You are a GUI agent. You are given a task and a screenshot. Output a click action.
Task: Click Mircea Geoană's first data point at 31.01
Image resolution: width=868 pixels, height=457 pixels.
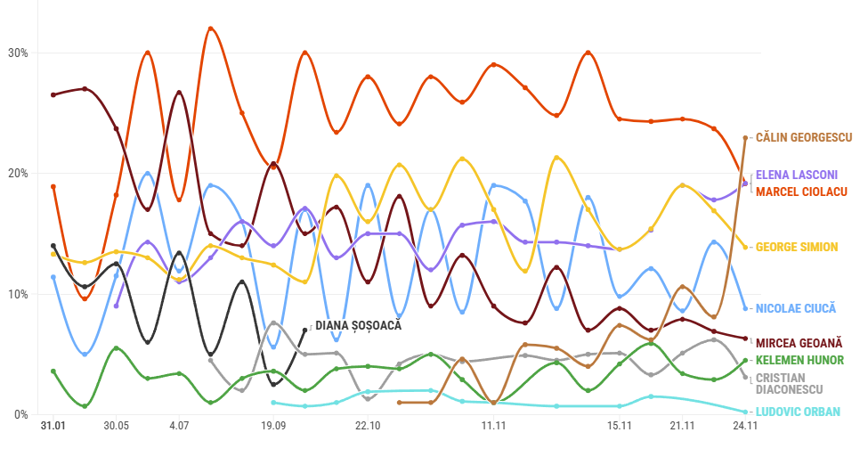(x=53, y=94)
